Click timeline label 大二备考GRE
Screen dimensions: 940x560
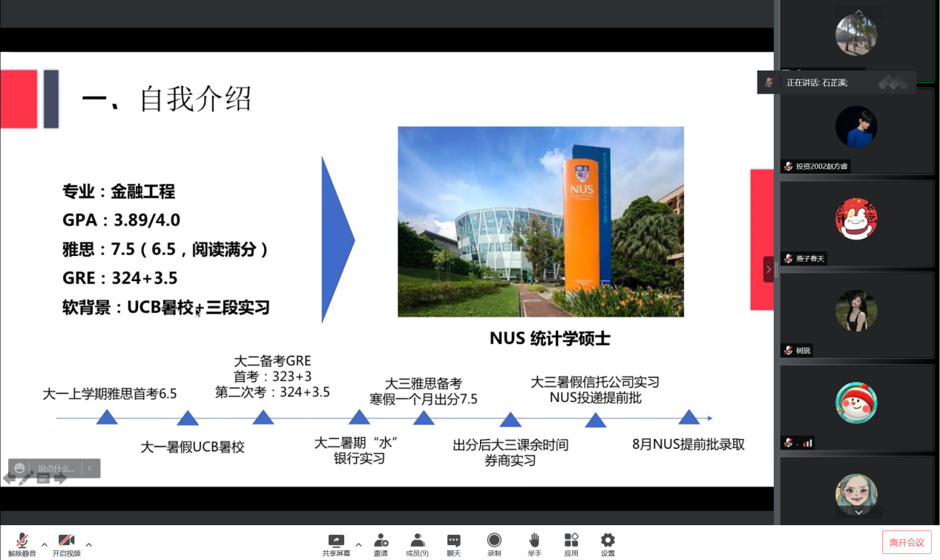[x=272, y=361]
